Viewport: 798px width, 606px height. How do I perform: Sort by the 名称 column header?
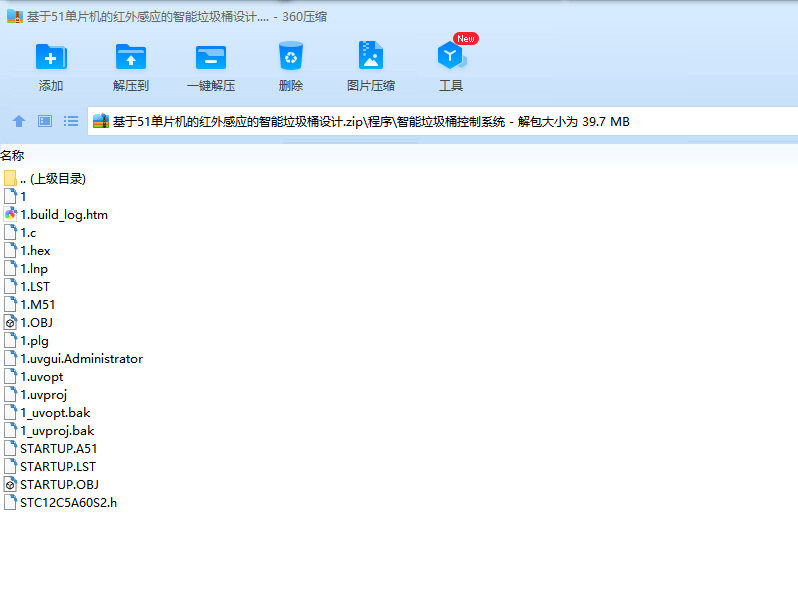(12, 155)
